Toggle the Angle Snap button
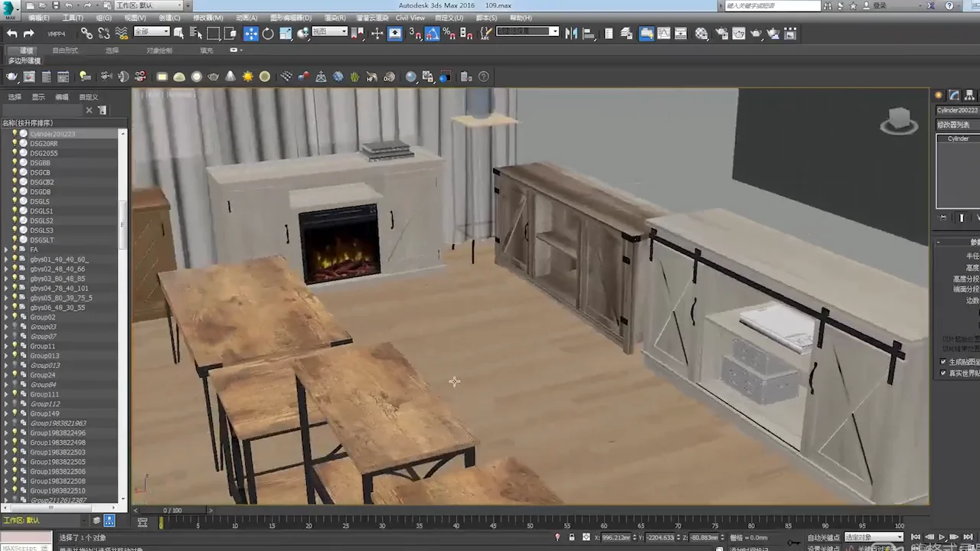The image size is (980, 551). click(x=433, y=33)
